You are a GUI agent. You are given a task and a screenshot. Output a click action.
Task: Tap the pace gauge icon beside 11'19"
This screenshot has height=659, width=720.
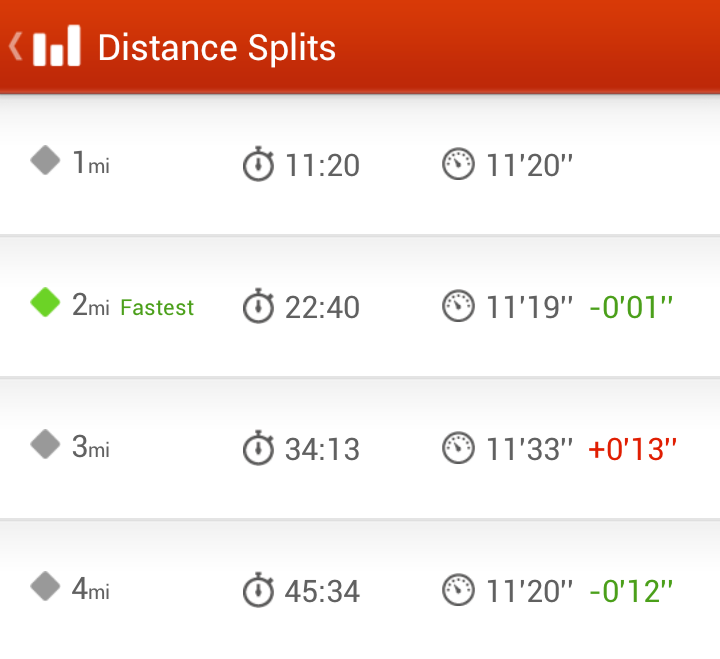458,306
